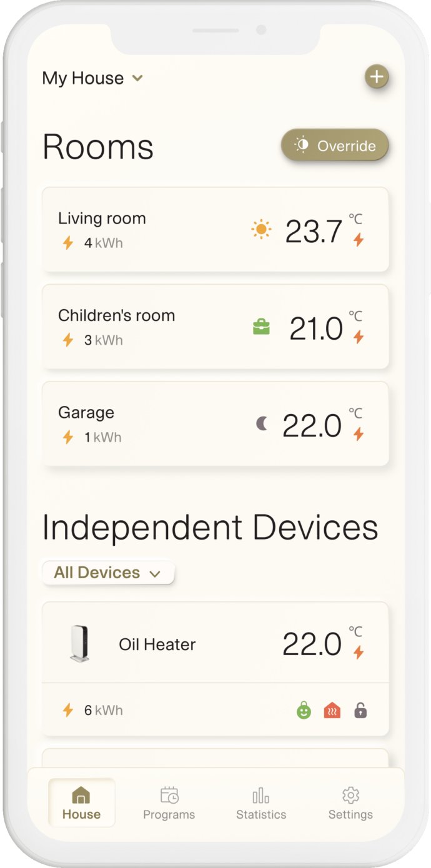431x868 pixels.
Task: Open the Statistics tab
Action: coord(261,803)
